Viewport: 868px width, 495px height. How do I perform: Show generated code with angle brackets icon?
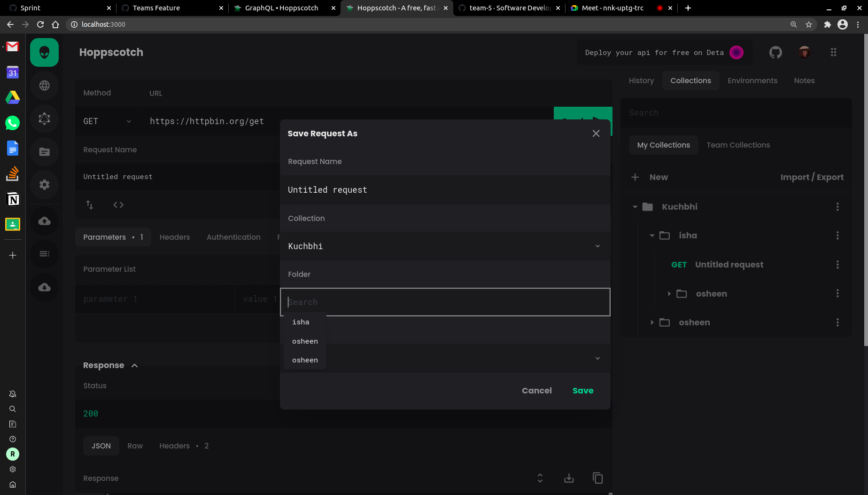click(118, 204)
